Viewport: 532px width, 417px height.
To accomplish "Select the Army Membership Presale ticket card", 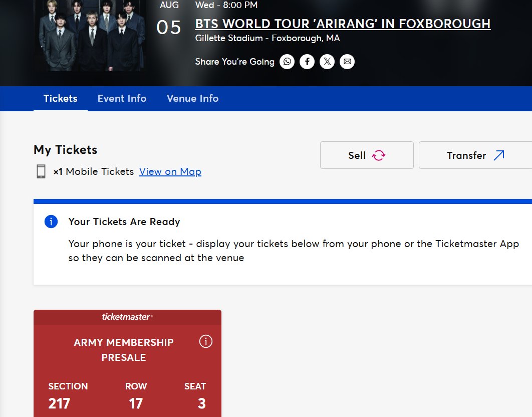I will click(x=128, y=363).
